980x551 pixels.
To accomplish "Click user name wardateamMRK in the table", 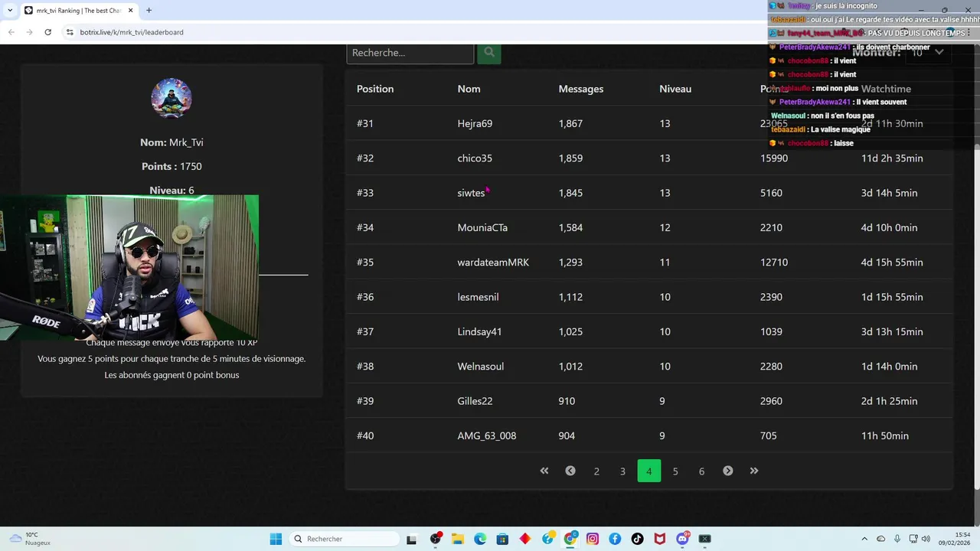I will pos(493,262).
